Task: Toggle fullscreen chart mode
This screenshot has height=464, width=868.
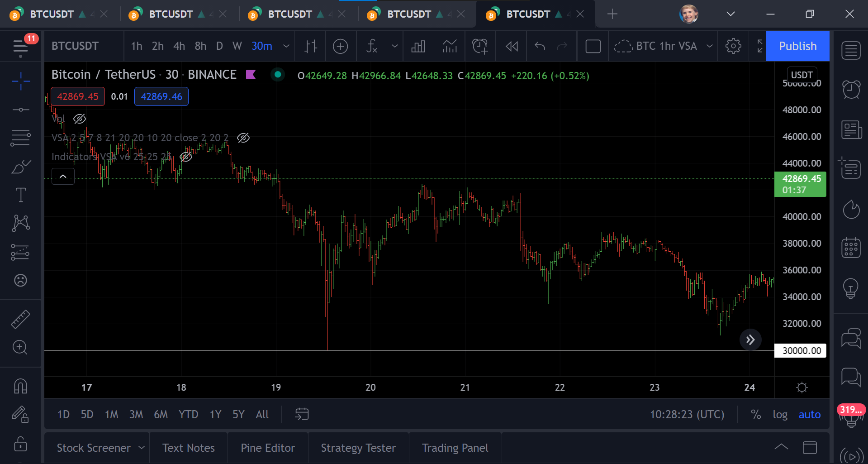Action: click(759, 46)
